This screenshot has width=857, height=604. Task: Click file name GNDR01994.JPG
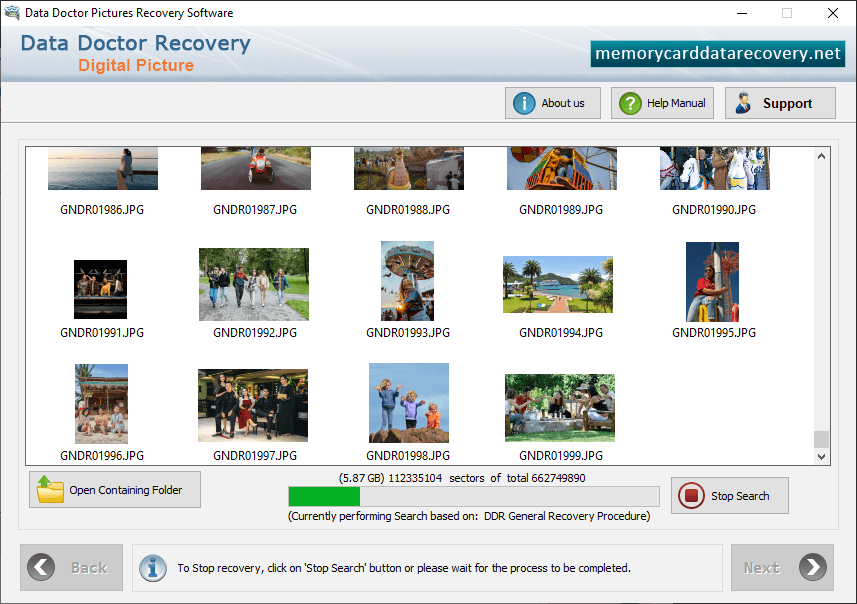(561, 333)
